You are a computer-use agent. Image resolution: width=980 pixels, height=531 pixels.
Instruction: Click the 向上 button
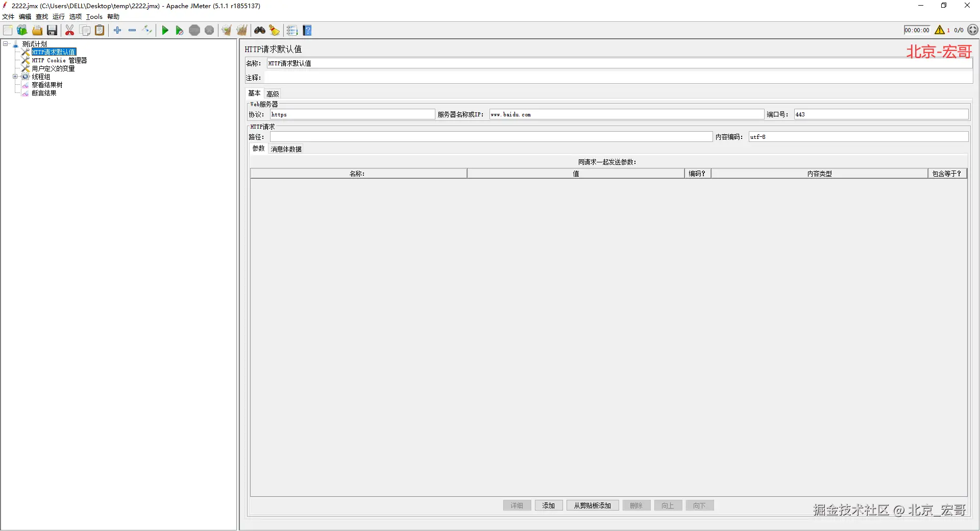(x=668, y=505)
